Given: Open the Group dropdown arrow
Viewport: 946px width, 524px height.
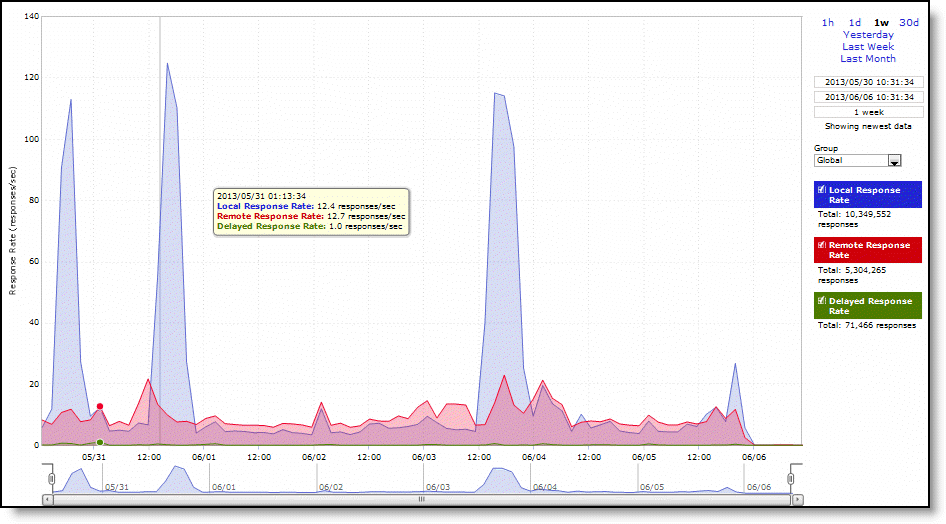Looking at the screenshot, I should (x=895, y=160).
